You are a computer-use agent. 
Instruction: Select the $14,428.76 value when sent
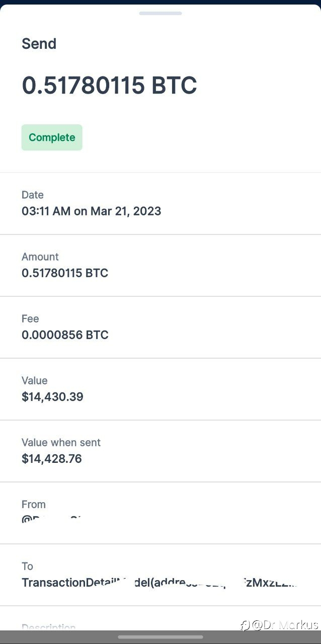point(52,458)
